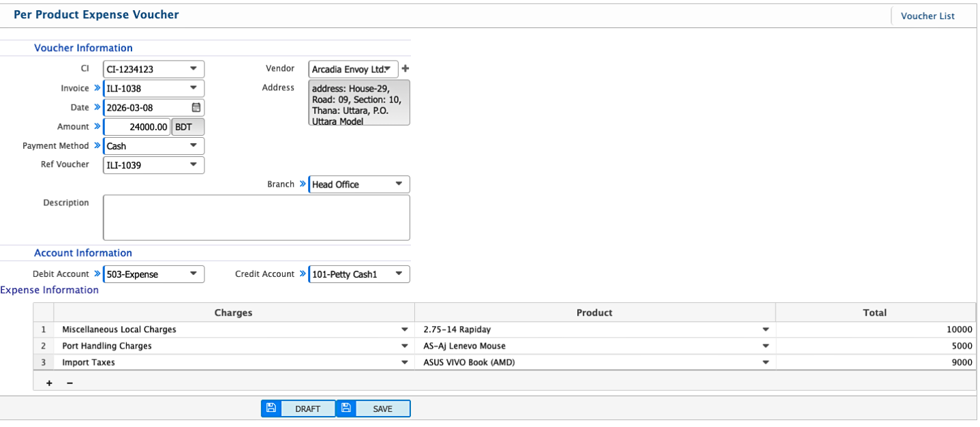Screen dimensions: 980x427
Task: Open the CI-1234123 dropdown
Action: 193,69
